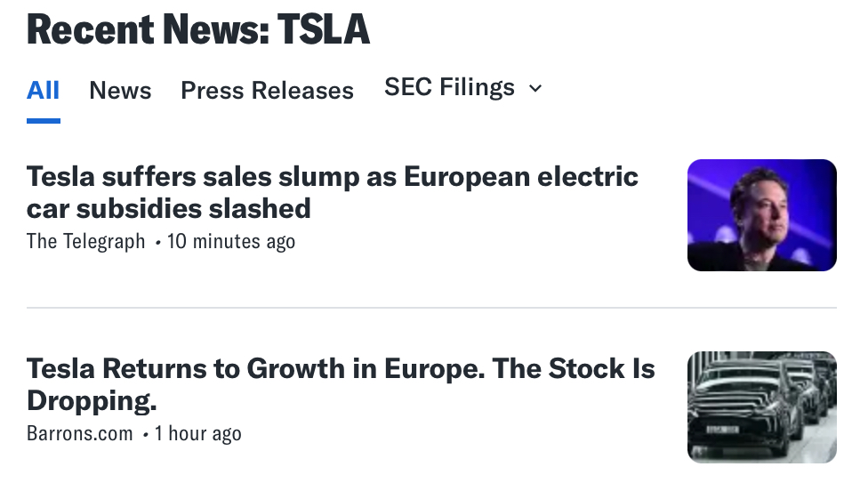868x491 pixels.
Task: Click The Telegraph source name
Action: (85, 242)
